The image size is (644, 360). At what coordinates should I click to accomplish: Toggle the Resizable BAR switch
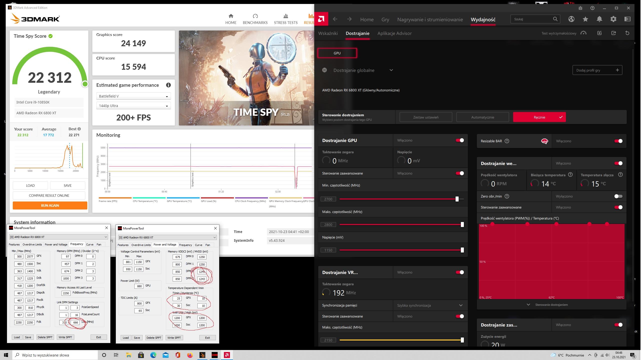click(x=618, y=141)
